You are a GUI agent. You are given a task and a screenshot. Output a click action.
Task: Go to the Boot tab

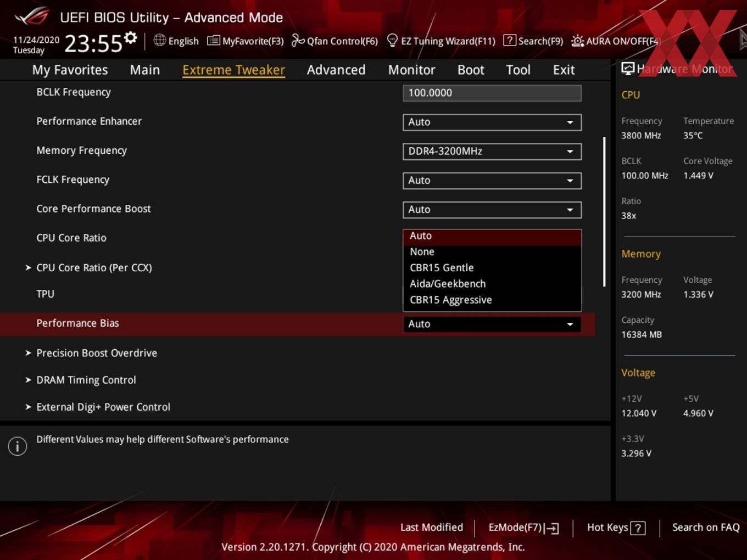[x=471, y=70]
